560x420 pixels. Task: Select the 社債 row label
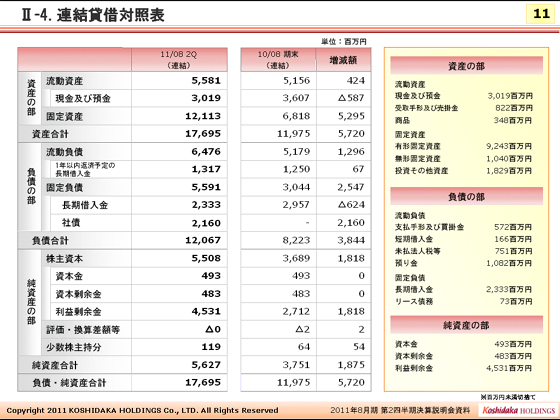[x=71, y=222]
